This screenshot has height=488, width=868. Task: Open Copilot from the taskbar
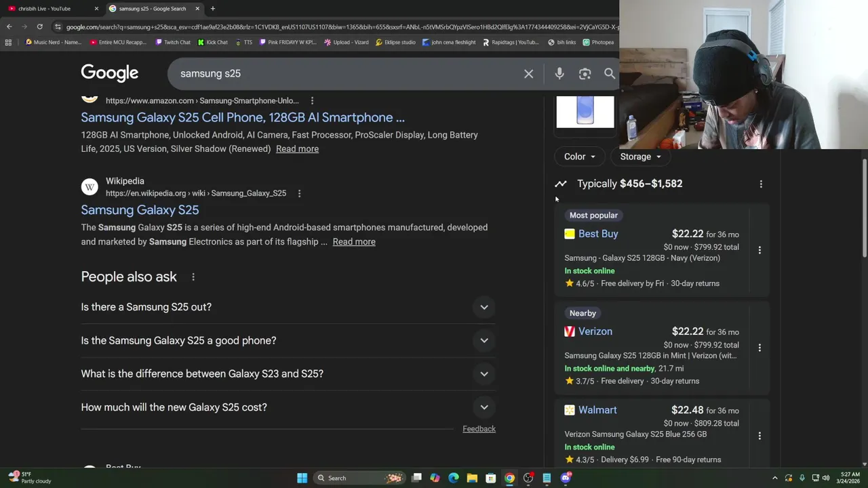pyautogui.click(x=435, y=478)
